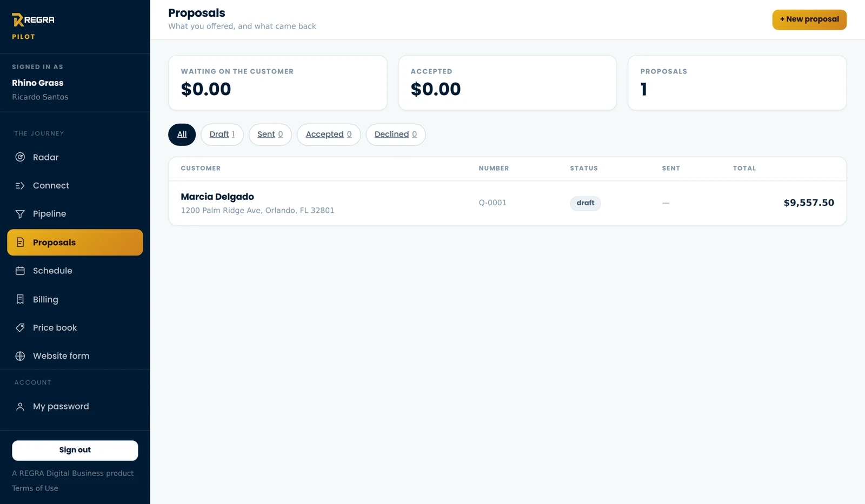Screen dimensions: 865x504
Task: Click the Pipeline funnel icon
Action: (x=20, y=214)
